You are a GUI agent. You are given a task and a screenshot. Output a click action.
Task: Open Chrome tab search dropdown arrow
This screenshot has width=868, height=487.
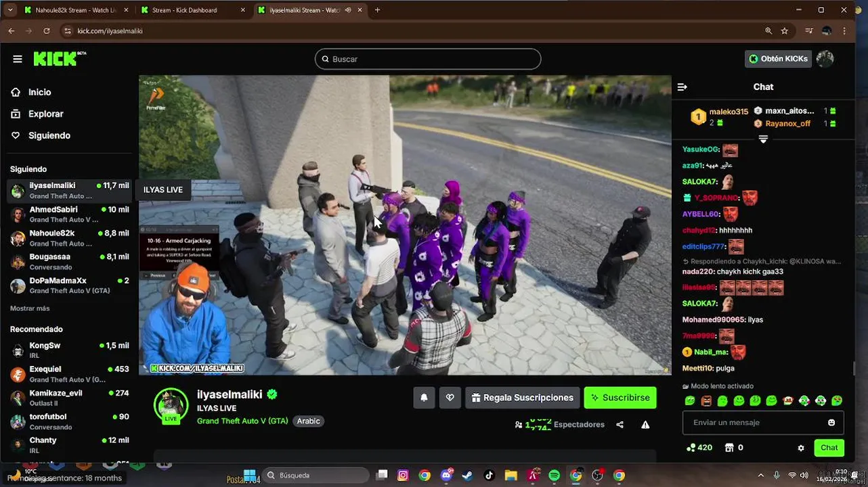[x=9, y=10]
